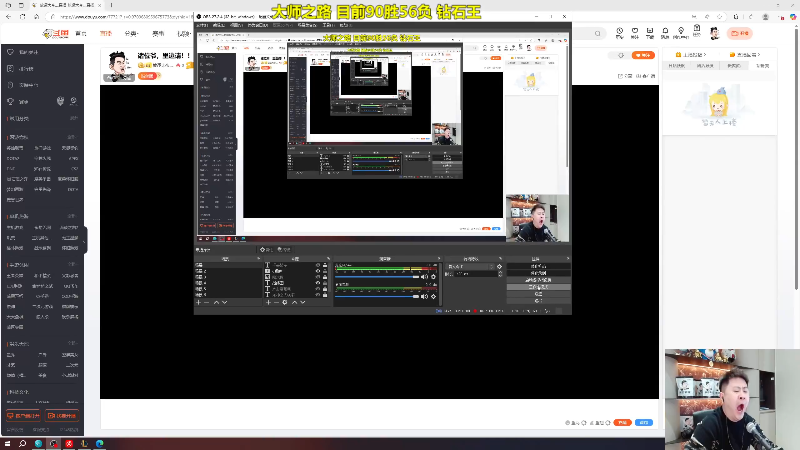Pop out the OBS sources dock
The width and height of the screenshot is (800, 450).
tap(328, 259)
